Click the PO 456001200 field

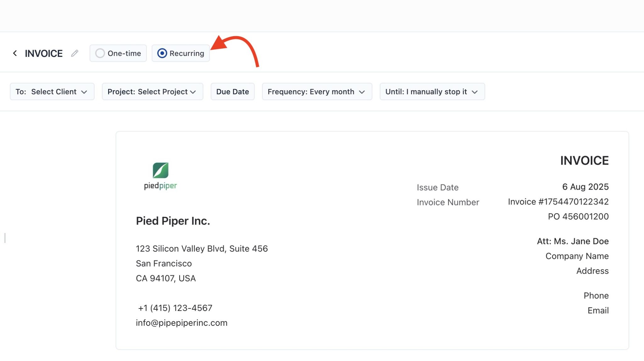(x=578, y=216)
